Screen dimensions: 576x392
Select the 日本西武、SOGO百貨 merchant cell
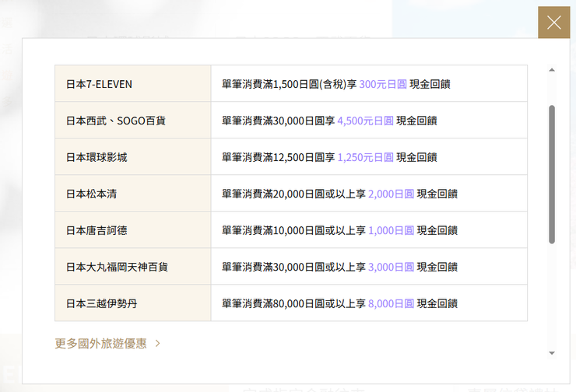coord(115,121)
